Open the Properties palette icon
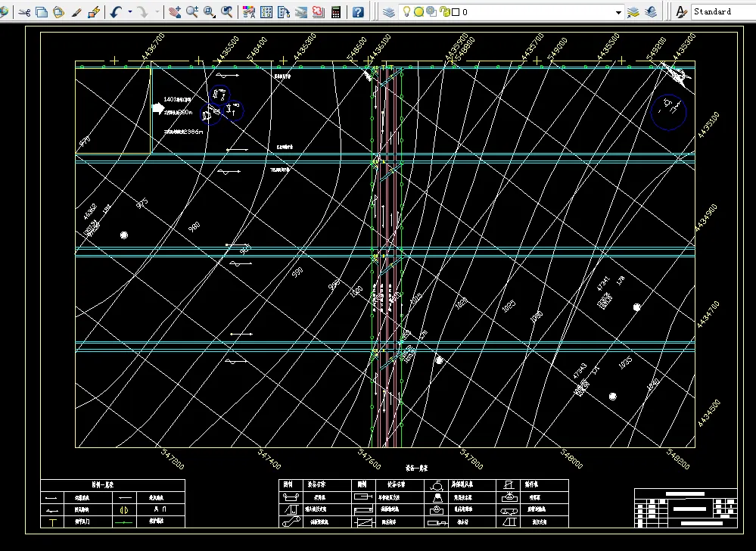The height and width of the screenshot is (551, 756). 249,12
